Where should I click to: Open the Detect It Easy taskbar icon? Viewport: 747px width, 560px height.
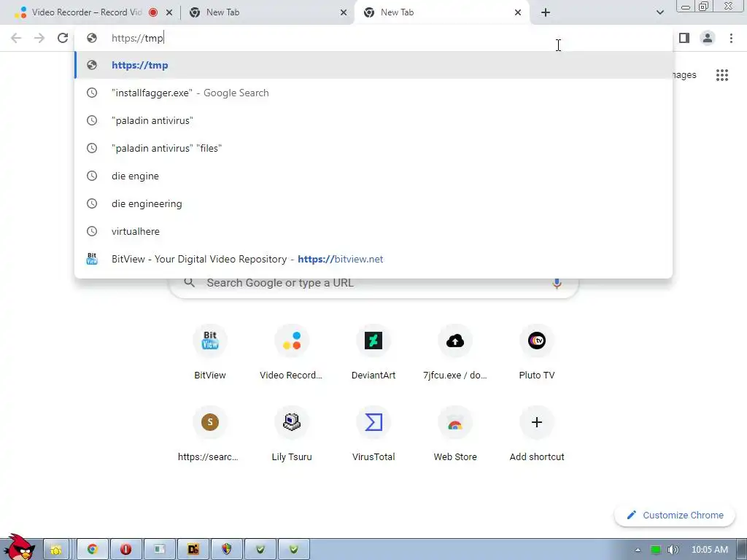coord(193,550)
